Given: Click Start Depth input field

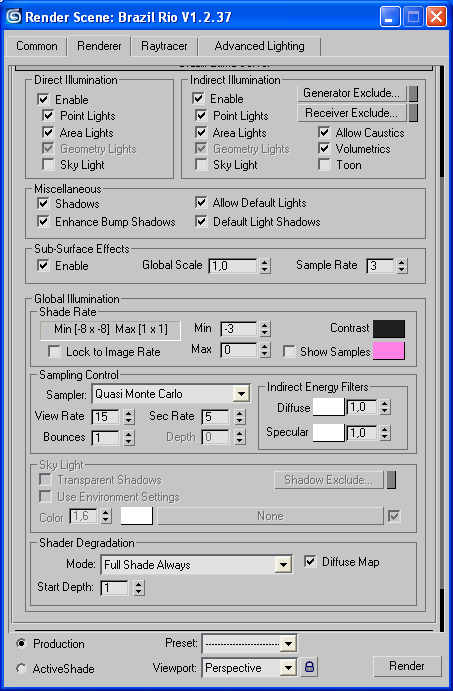Looking at the screenshot, I should click(x=115, y=587).
